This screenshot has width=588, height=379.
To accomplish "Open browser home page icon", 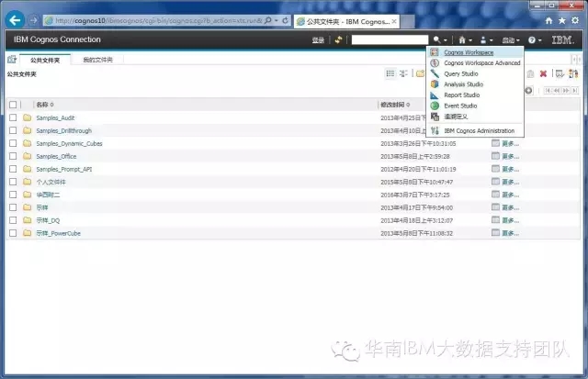I will (548, 20).
